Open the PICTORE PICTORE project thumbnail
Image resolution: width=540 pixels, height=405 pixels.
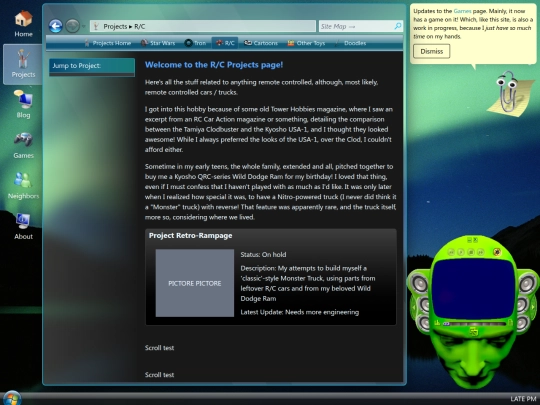[195, 283]
